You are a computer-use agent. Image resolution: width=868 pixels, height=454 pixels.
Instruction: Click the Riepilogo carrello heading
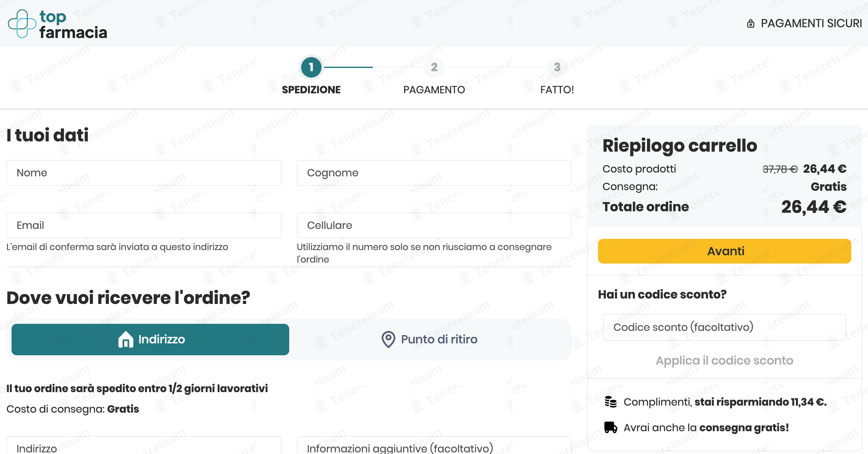coord(680,146)
